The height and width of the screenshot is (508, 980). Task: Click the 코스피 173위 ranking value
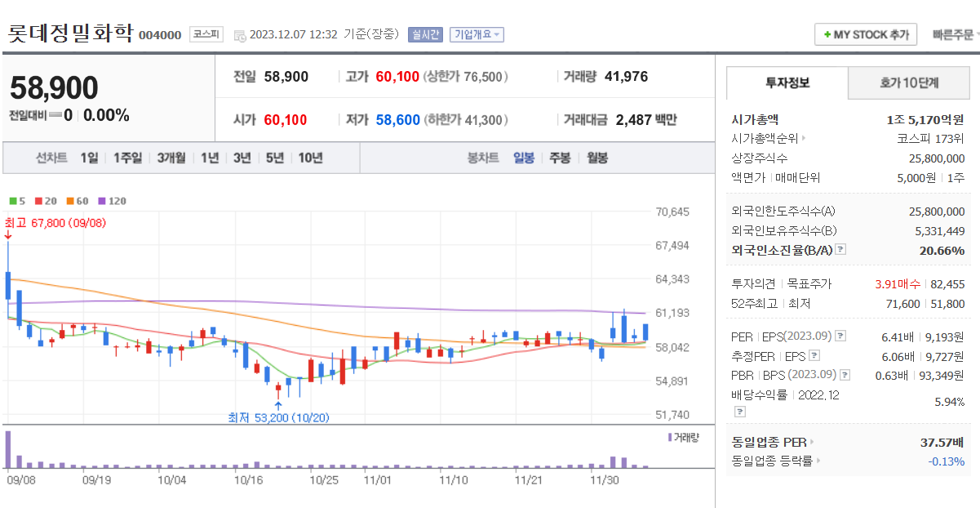pos(930,139)
